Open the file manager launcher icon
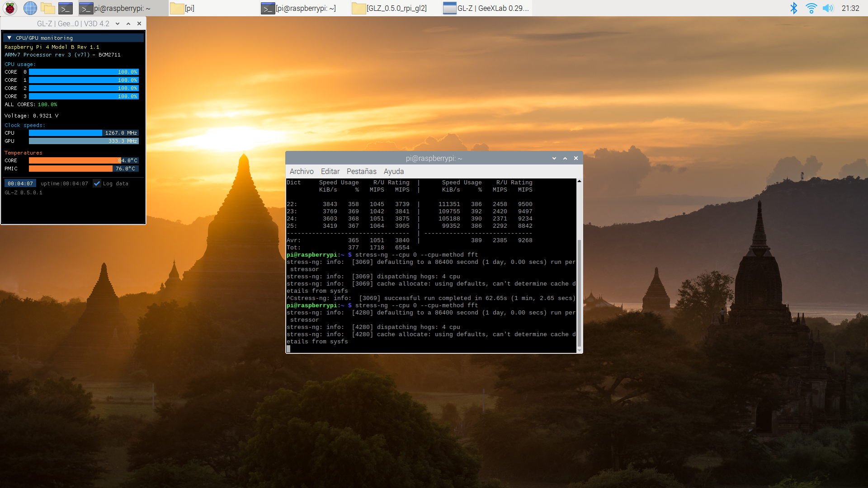 47,8
